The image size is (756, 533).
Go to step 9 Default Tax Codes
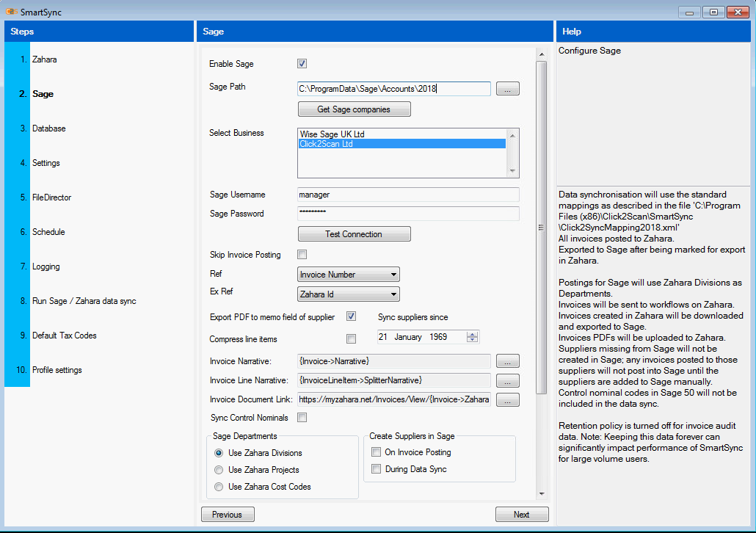[64, 336]
